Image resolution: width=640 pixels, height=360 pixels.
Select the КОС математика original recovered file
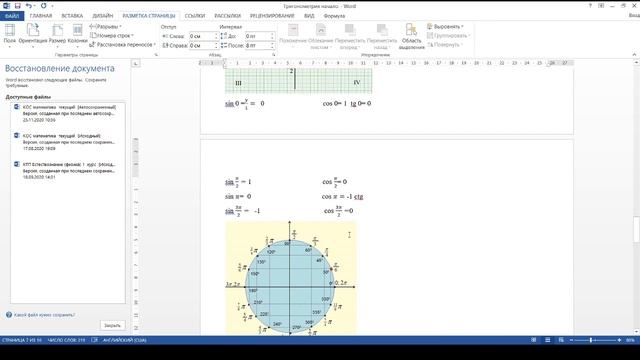[68, 142]
